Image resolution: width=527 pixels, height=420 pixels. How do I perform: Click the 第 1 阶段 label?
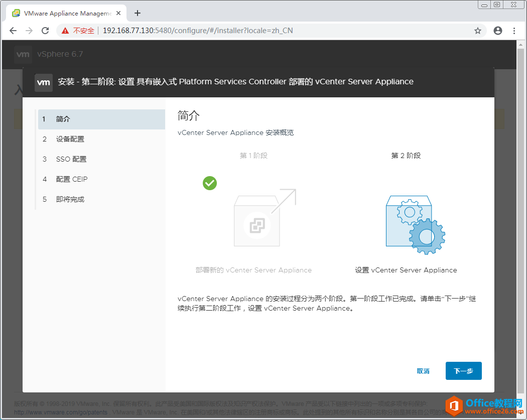[x=253, y=156]
